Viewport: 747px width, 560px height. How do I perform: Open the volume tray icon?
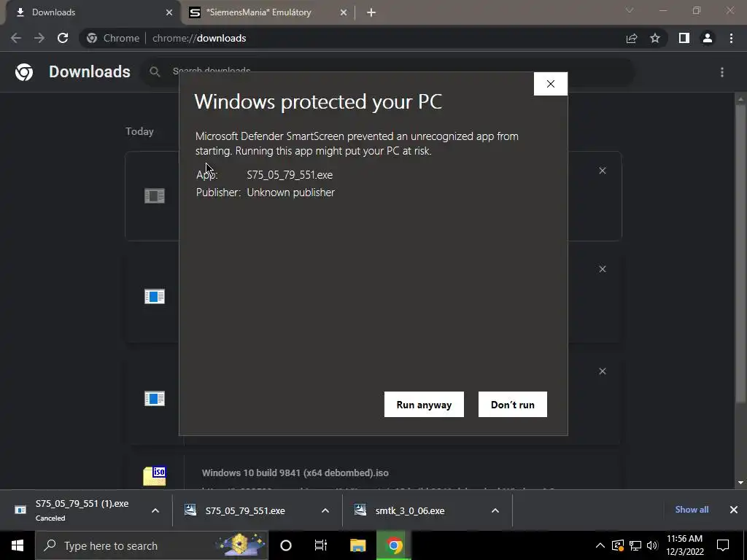tap(652, 545)
